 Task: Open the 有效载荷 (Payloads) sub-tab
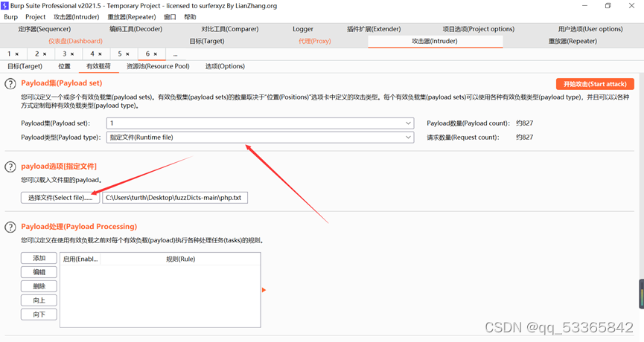click(98, 66)
